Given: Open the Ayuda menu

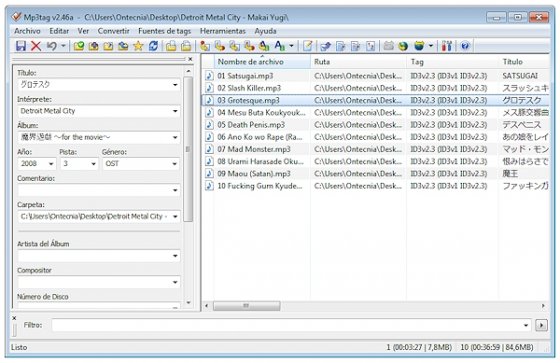Looking at the screenshot, I should coord(265,31).
